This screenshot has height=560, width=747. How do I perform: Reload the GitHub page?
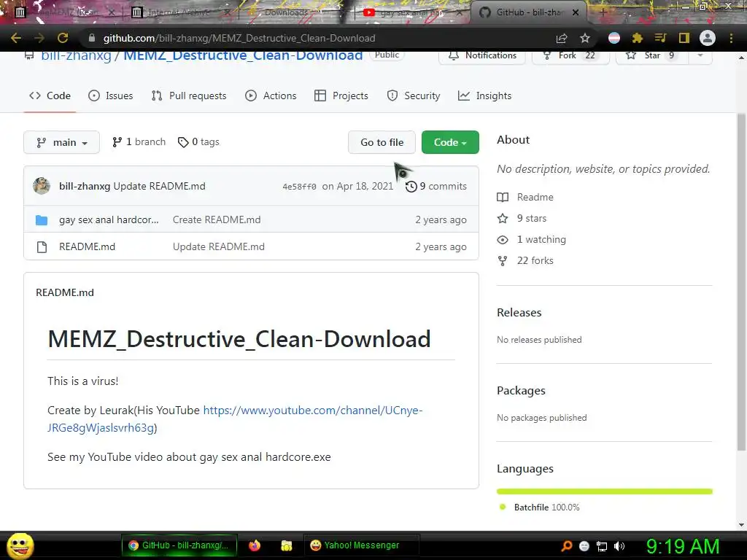63,38
